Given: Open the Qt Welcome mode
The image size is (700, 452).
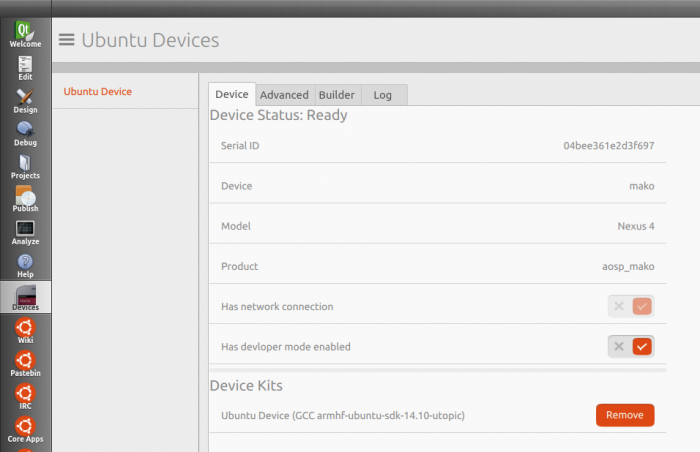Looking at the screenshot, I should point(25,34).
